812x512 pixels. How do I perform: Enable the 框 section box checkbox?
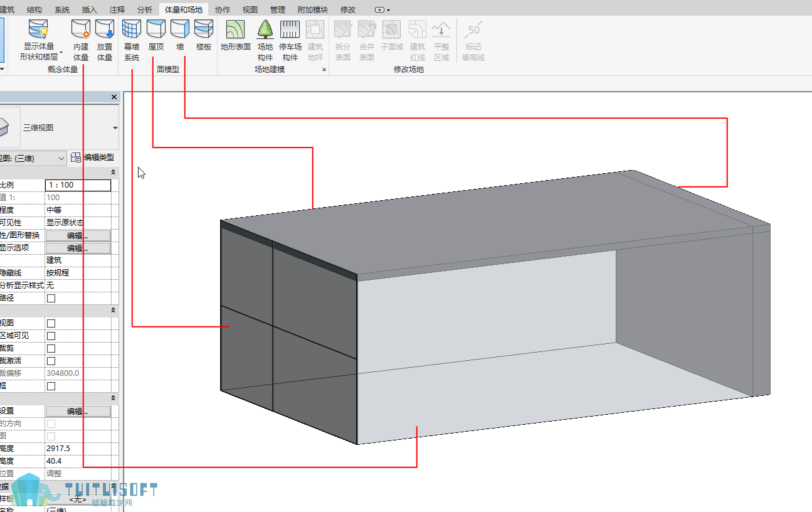point(51,386)
